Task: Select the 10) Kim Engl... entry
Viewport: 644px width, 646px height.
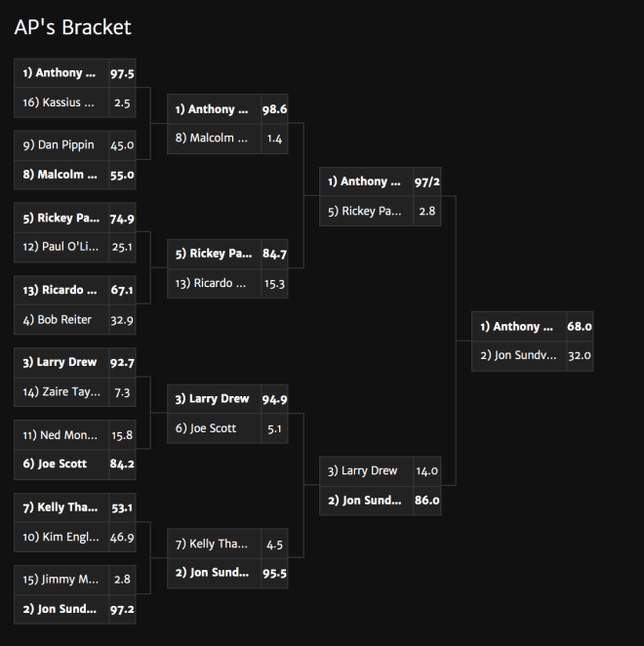Action: tap(75, 538)
